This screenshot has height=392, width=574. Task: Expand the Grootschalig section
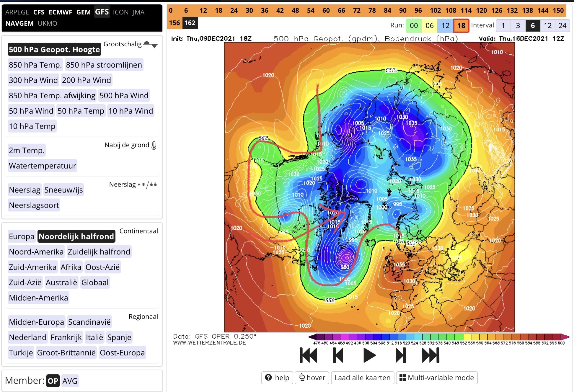pyautogui.click(x=131, y=44)
